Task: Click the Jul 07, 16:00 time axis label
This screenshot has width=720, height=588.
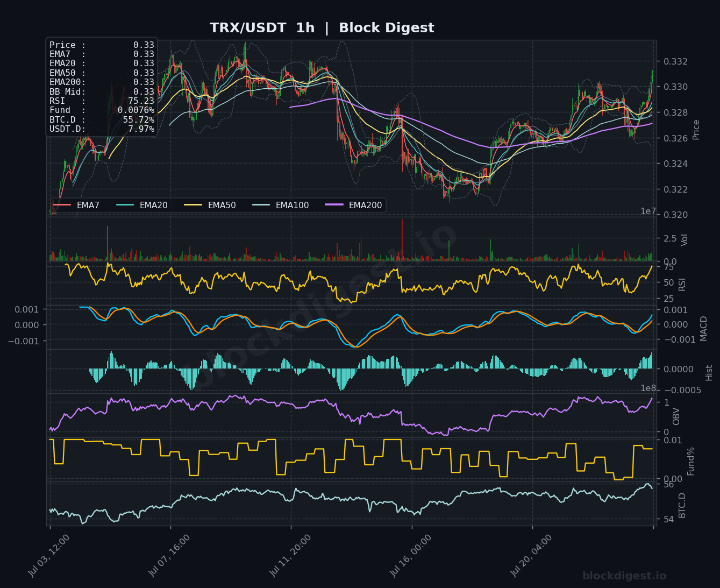Action: point(169,556)
